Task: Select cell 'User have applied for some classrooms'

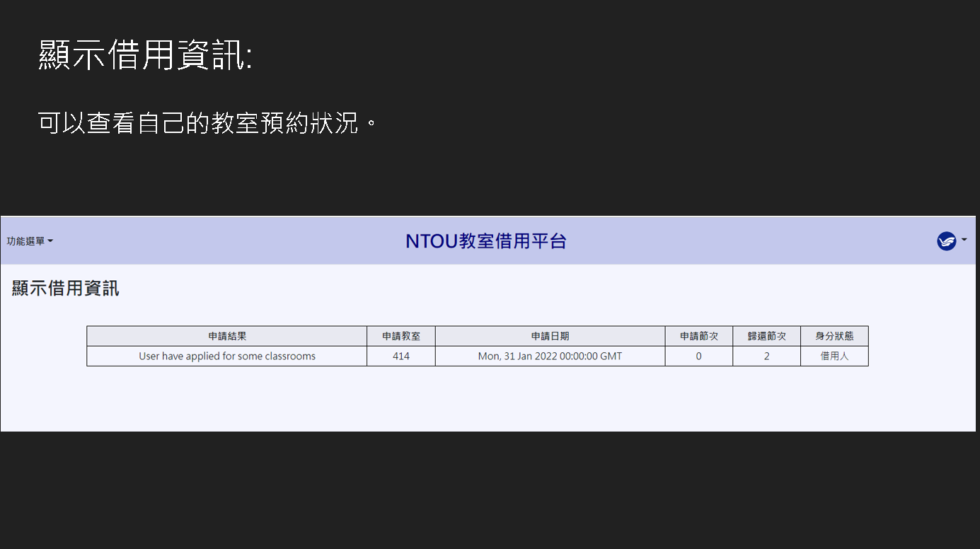Action: pyautogui.click(x=227, y=356)
